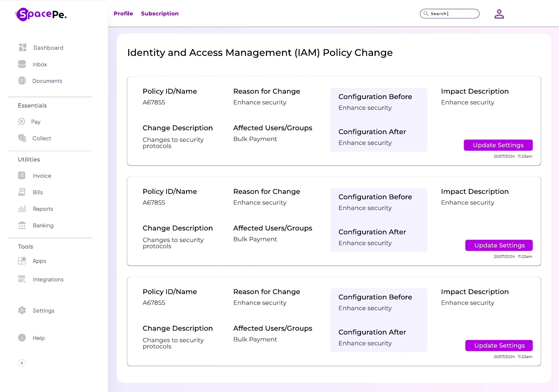Click the Documents icon in sidebar
This screenshot has width=559, height=392.
pyautogui.click(x=22, y=81)
